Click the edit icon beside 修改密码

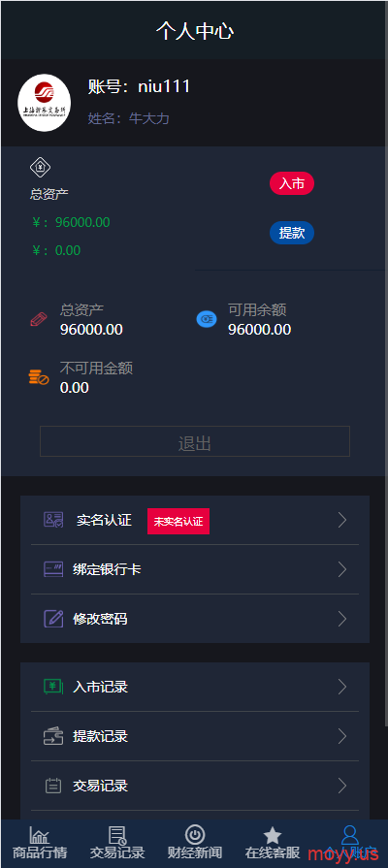(x=53, y=619)
